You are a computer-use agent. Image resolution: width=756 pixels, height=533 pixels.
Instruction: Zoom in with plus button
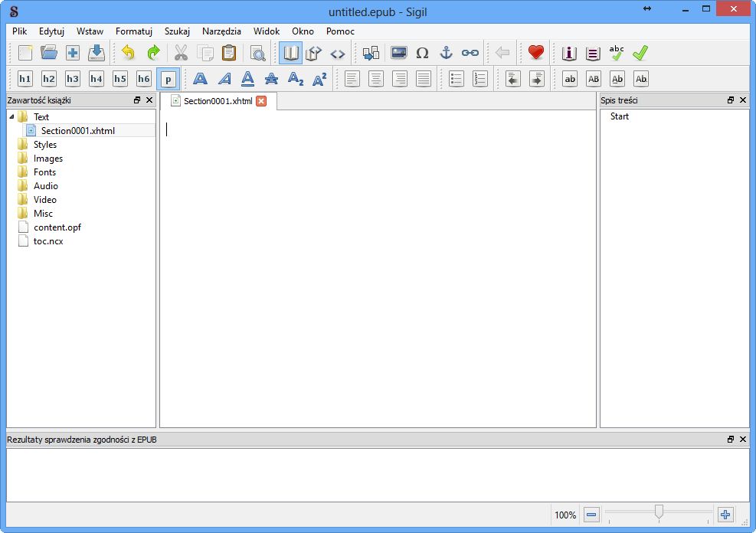click(x=725, y=515)
